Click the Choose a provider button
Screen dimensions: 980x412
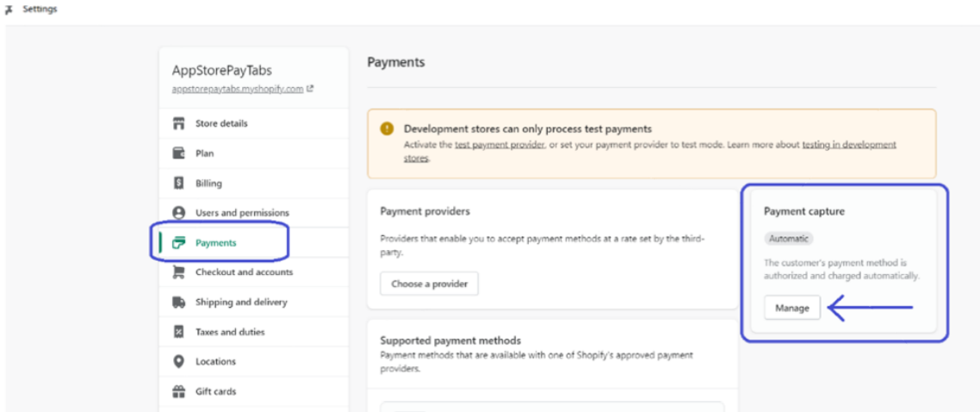point(430,284)
